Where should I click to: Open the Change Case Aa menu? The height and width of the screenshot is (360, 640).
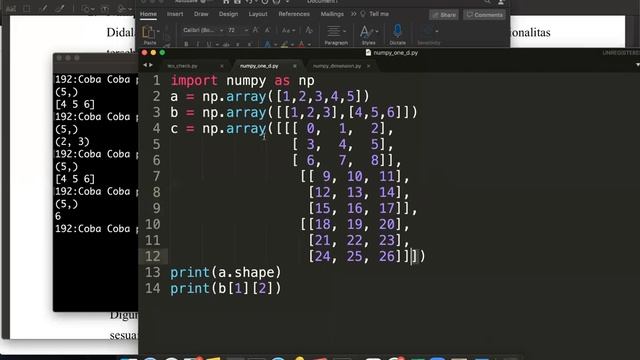pyautogui.click(x=287, y=31)
